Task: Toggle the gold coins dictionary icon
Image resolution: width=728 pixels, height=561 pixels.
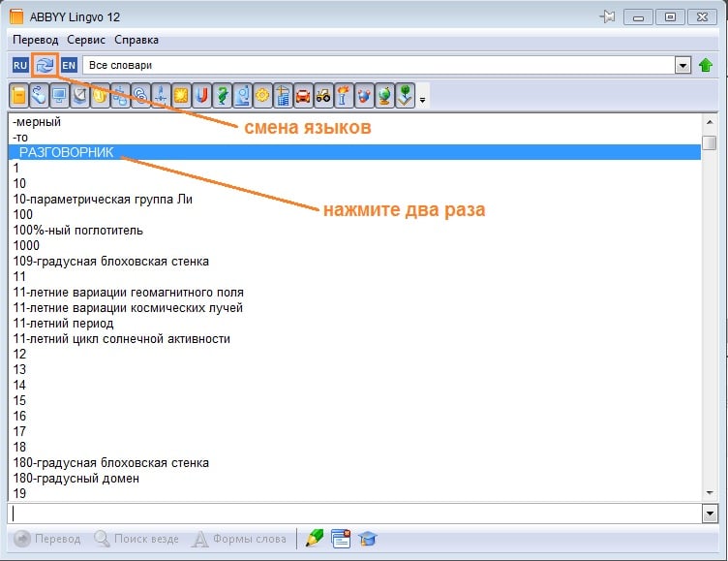Action: click(100, 95)
